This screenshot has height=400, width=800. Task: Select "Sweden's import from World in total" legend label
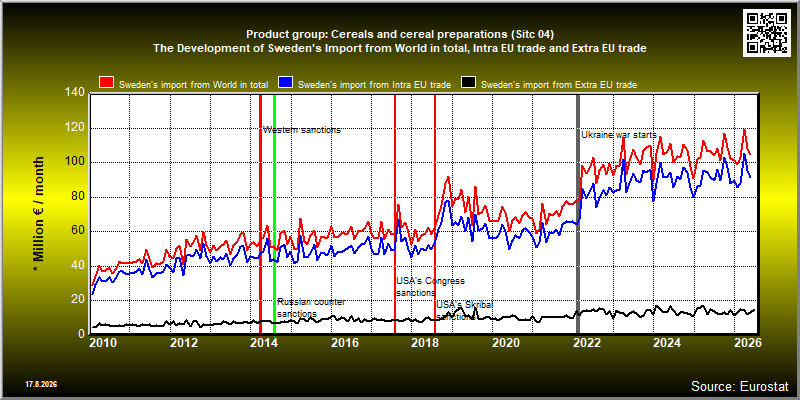(x=193, y=85)
